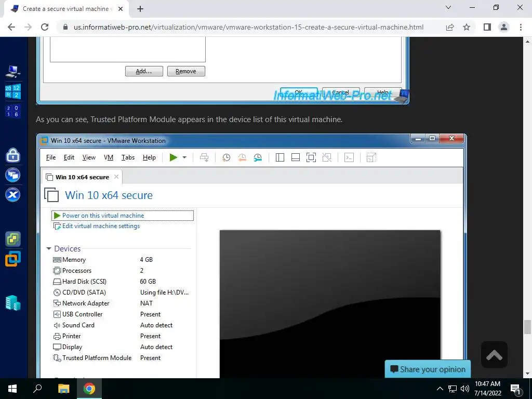Click the green VMware squares sidebar icon
The height and width of the screenshot is (399, 532).
13,239
